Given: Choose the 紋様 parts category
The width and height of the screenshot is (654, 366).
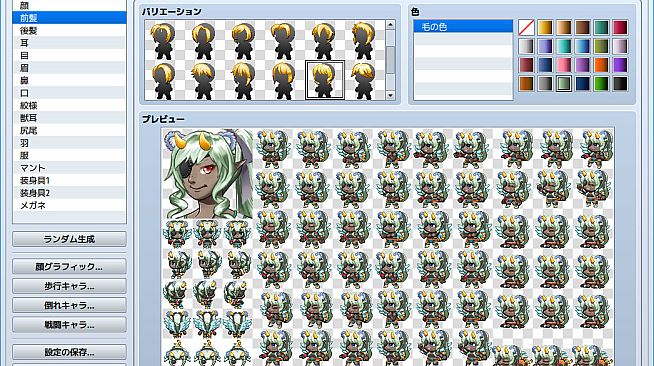Looking at the screenshot, I should click(x=69, y=105).
